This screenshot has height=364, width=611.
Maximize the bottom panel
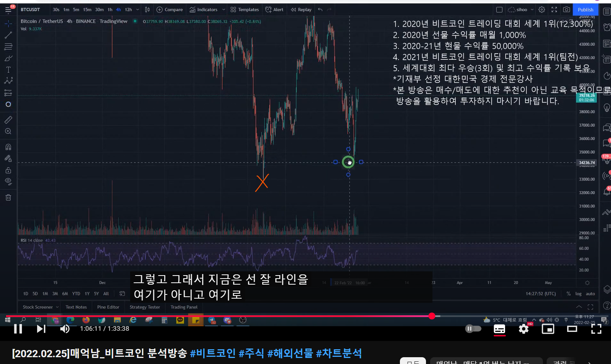(590, 307)
